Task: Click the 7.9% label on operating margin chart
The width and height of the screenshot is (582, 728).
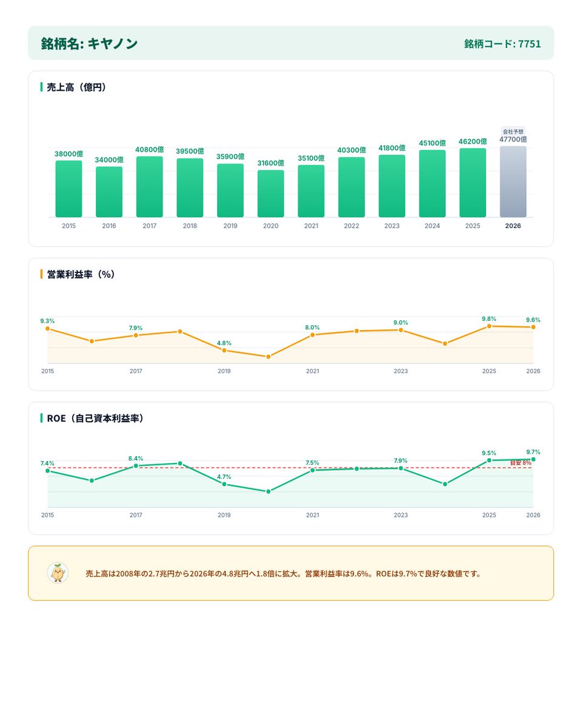Action: (x=136, y=328)
